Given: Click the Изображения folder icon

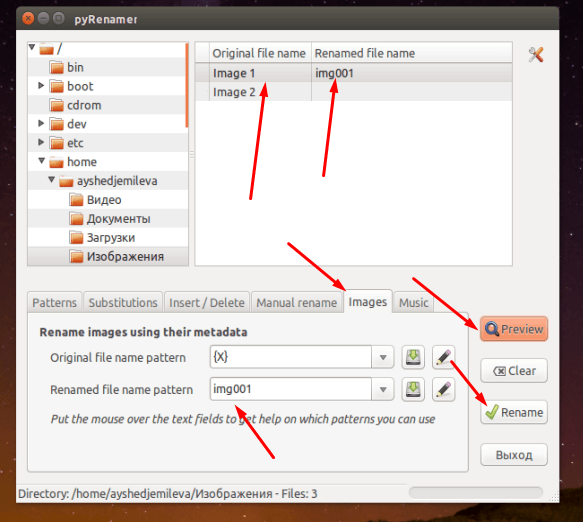Looking at the screenshot, I should [x=76, y=257].
